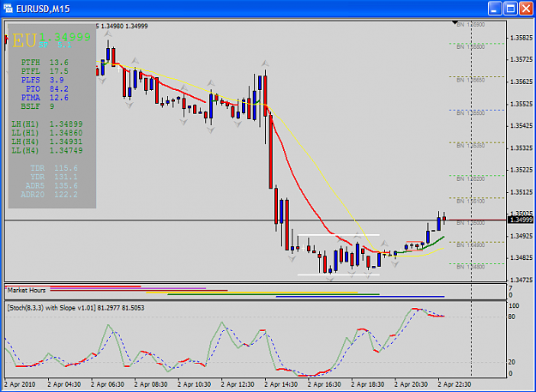Click the 1.34980 1.34999 quote text at top
Screen dimensions: 536x392
point(124,26)
